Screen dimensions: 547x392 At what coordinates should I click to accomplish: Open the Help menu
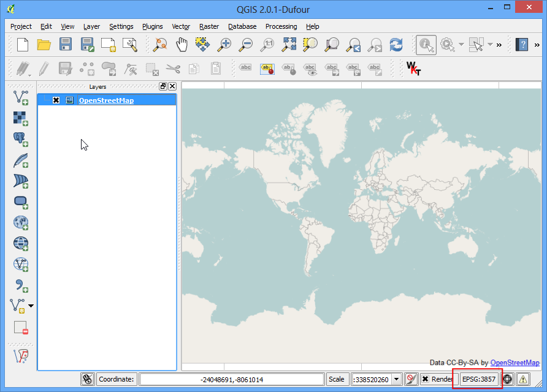(x=313, y=26)
